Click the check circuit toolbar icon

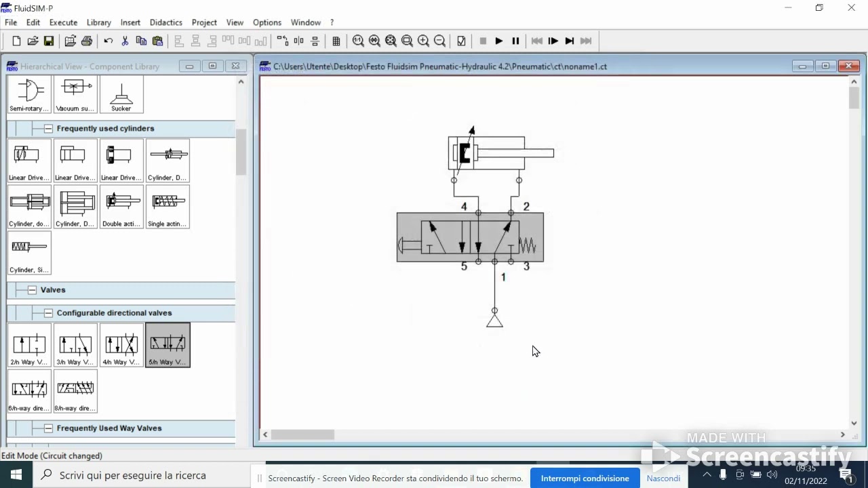(x=461, y=41)
